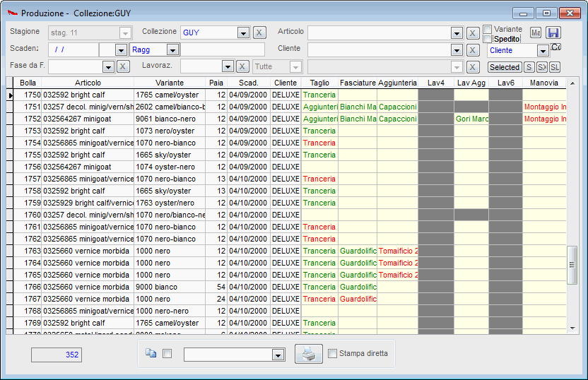Open the dropdown next to Scaden date
The width and height of the screenshot is (588, 380).
point(121,49)
